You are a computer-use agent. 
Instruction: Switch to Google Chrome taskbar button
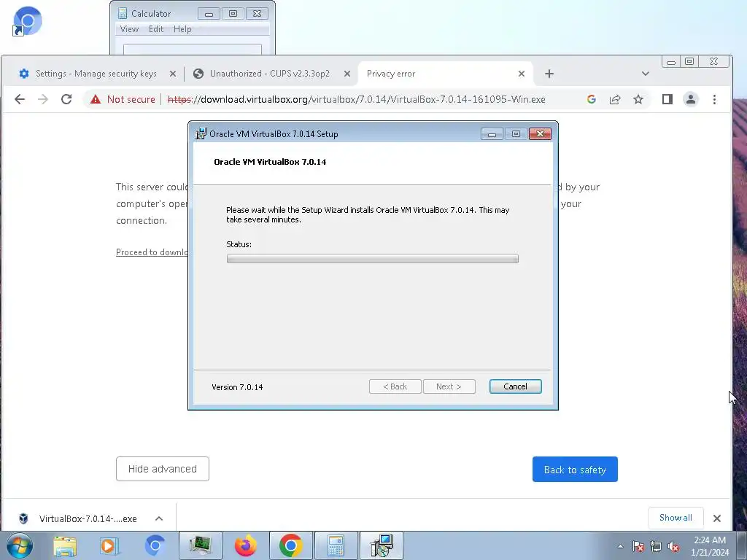pos(291,545)
